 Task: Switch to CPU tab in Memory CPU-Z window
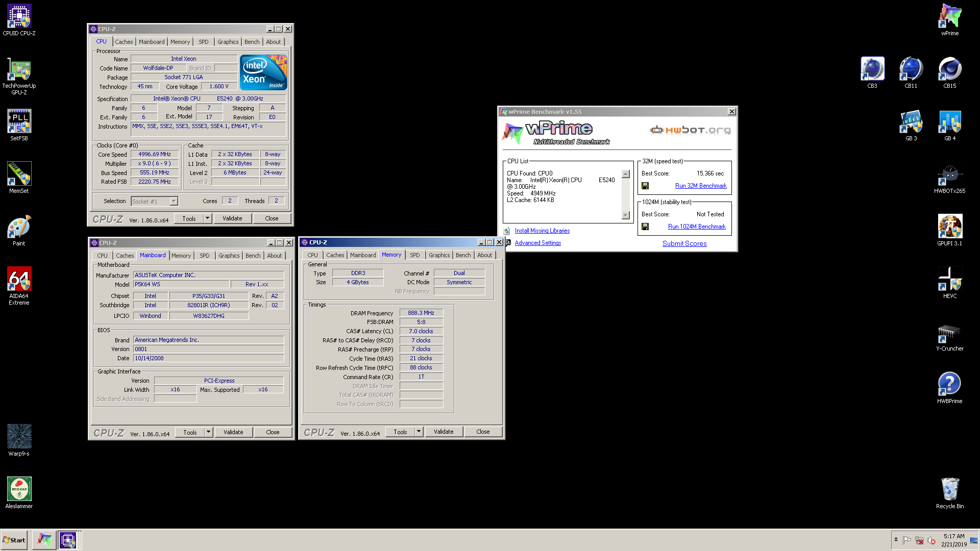click(x=312, y=255)
